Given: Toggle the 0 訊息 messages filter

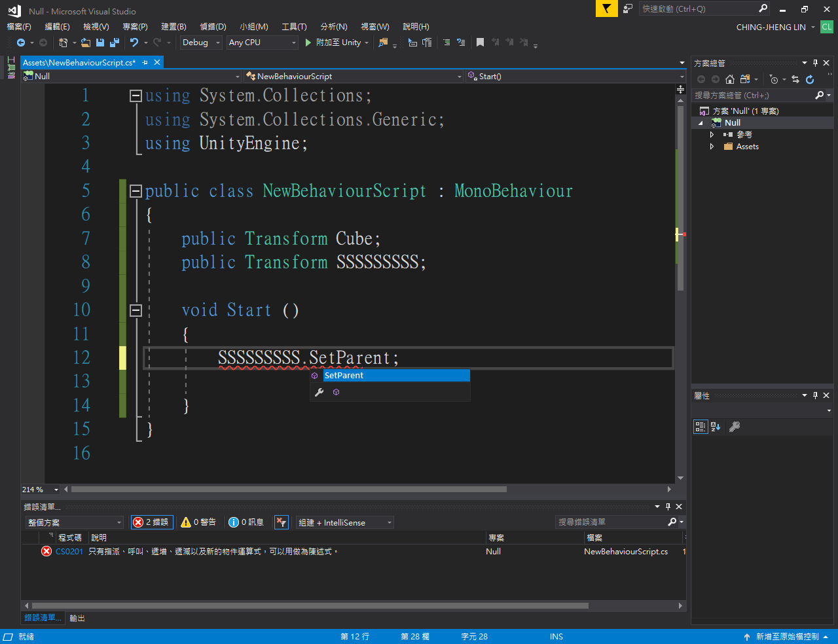Looking at the screenshot, I should click(x=246, y=522).
